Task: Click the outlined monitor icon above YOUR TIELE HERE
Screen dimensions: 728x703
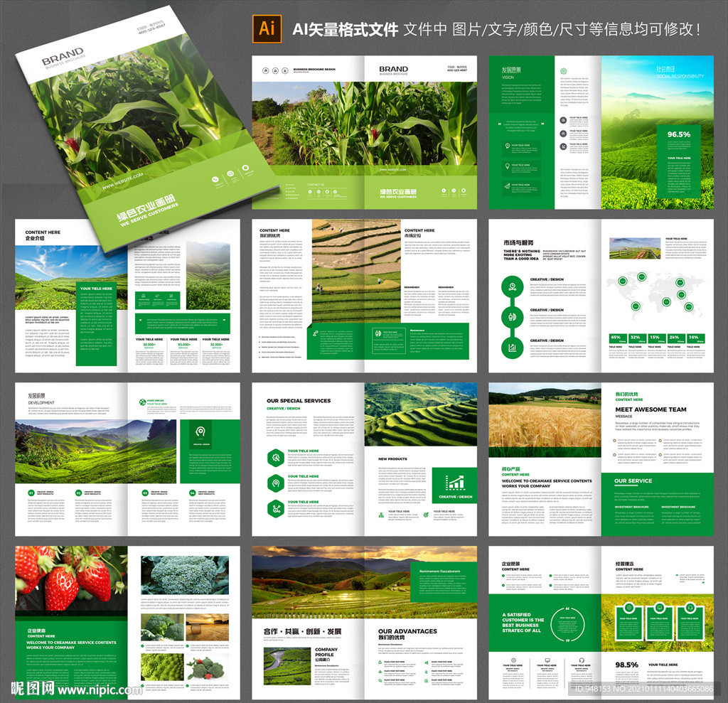Action: tap(547, 660)
